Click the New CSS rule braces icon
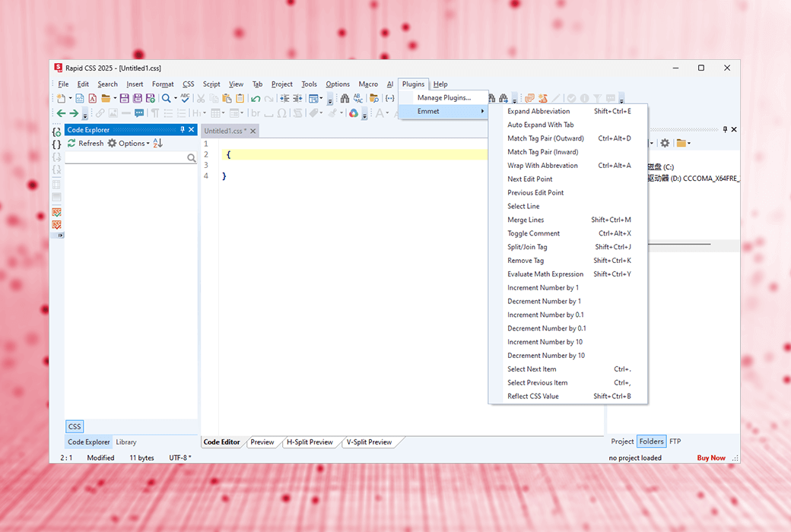 [x=56, y=132]
